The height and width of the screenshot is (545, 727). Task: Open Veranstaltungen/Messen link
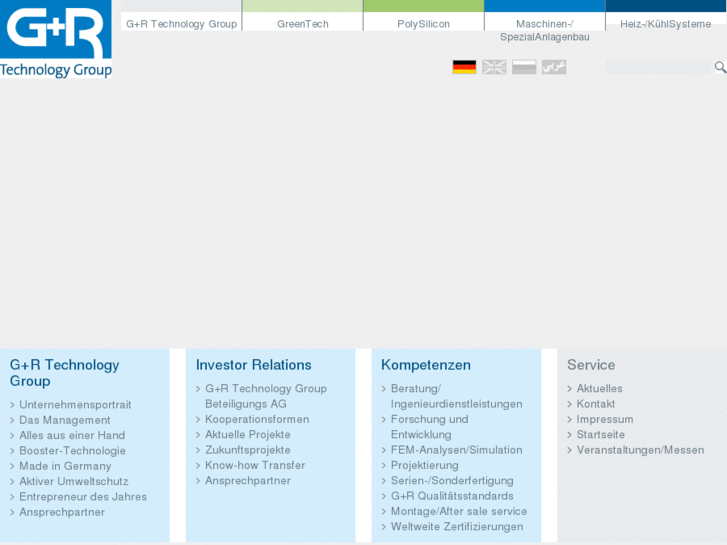click(x=640, y=449)
